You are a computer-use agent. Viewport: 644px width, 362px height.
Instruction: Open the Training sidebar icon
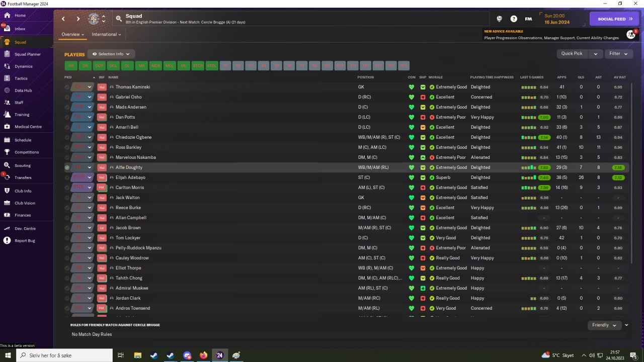click(7, 115)
